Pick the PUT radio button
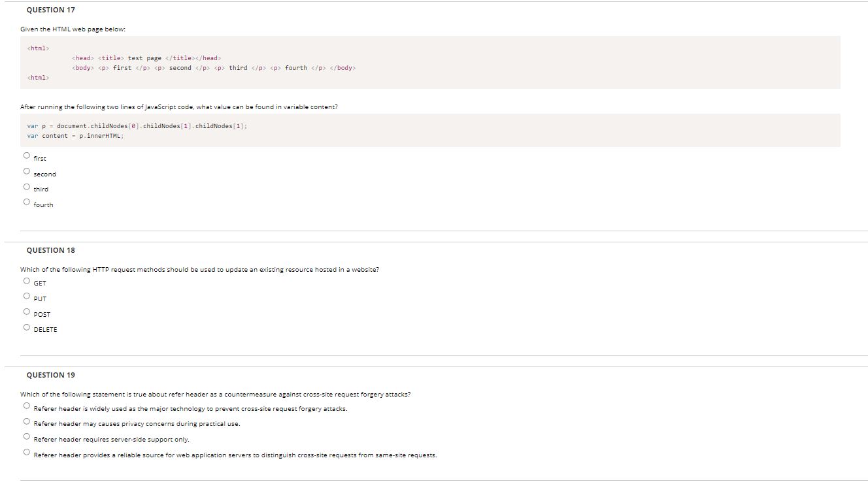 (x=27, y=296)
